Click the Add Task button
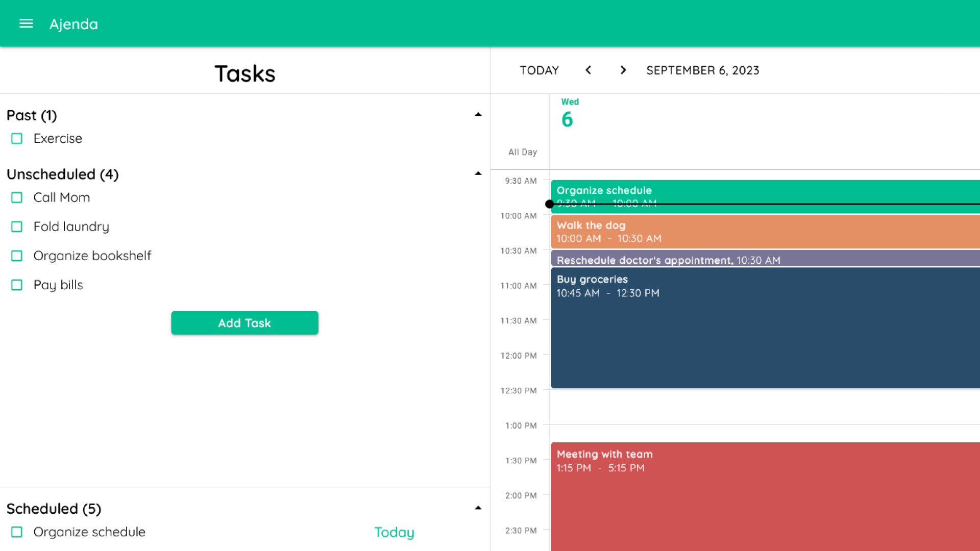 pyautogui.click(x=244, y=323)
